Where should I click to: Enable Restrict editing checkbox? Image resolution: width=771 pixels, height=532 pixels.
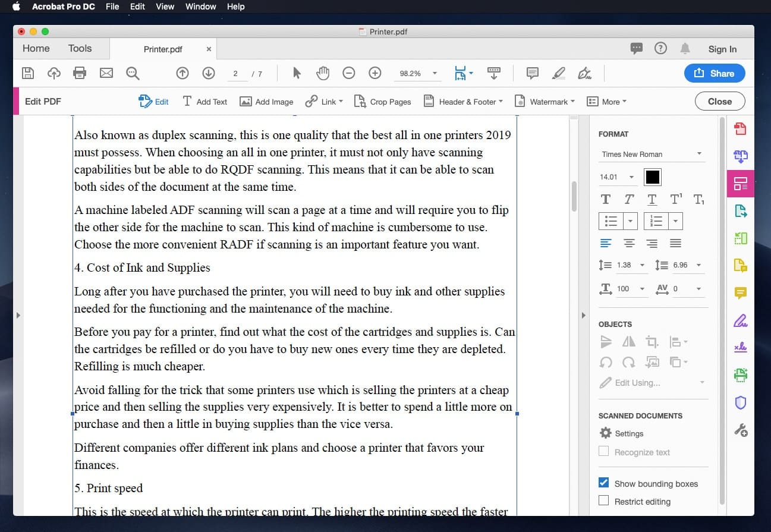603,500
